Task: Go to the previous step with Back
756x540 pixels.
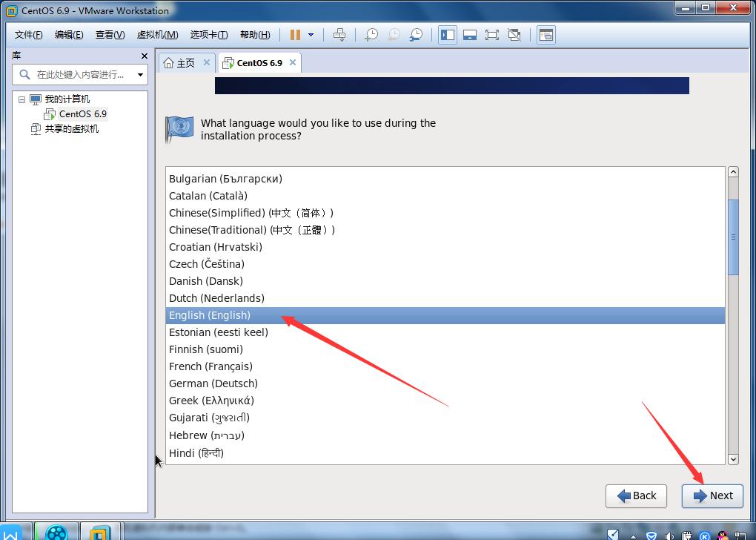Action: coord(636,496)
